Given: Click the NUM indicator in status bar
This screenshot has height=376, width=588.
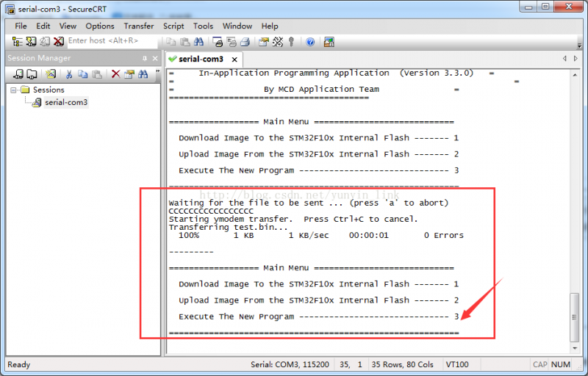Looking at the screenshot, I should pyautogui.click(x=561, y=364).
